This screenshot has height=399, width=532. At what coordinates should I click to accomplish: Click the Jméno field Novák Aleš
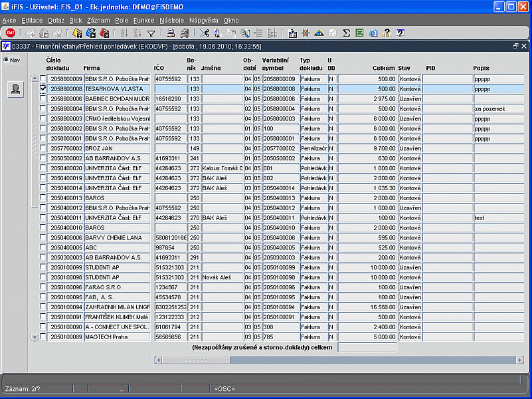click(x=222, y=277)
